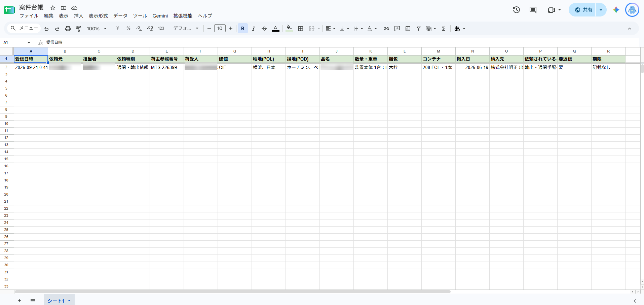Screen dimensions: 644x305
Task: Click the redo icon in toolbar
Action: pyautogui.click(x=57, y=29)
